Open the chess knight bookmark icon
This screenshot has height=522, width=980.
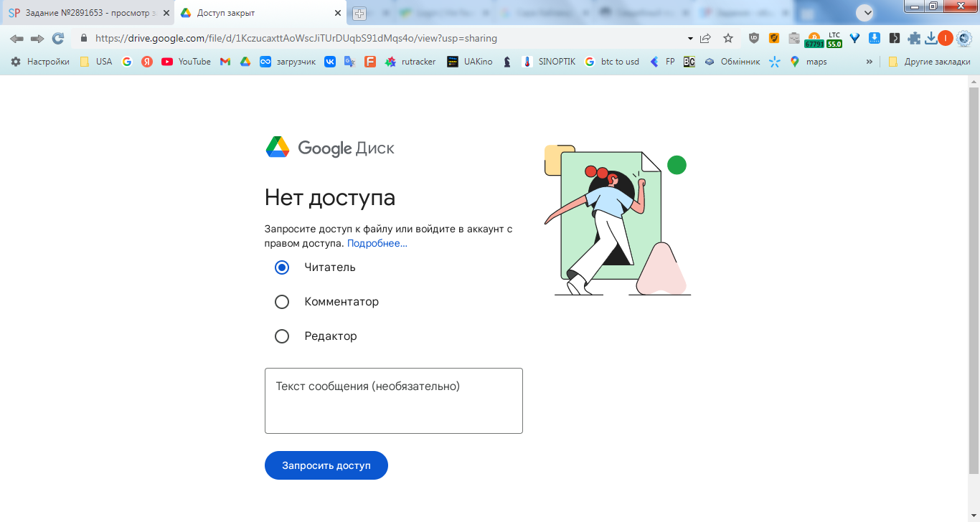pos(507,62)
